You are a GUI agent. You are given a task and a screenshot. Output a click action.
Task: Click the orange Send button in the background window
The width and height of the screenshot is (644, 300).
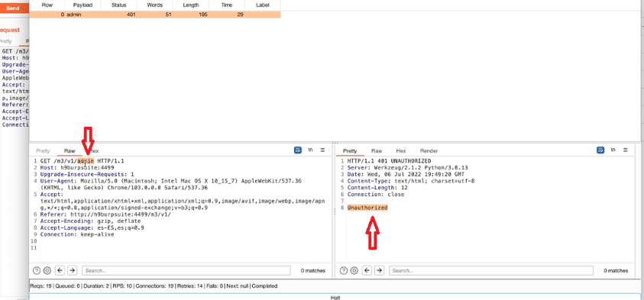[13, 8]
